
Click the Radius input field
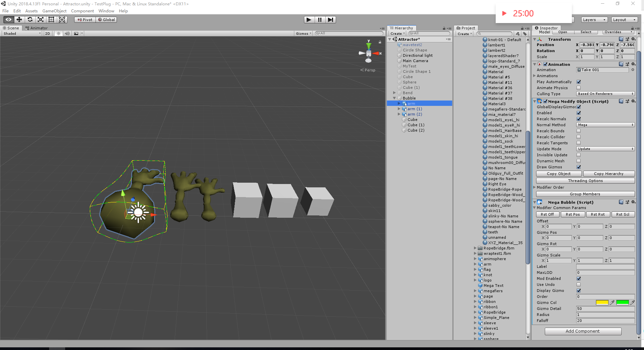click(x=605, y=315)
